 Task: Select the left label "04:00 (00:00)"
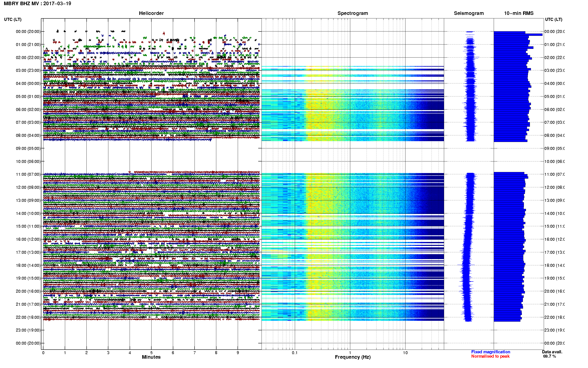[x=28, y=83]
